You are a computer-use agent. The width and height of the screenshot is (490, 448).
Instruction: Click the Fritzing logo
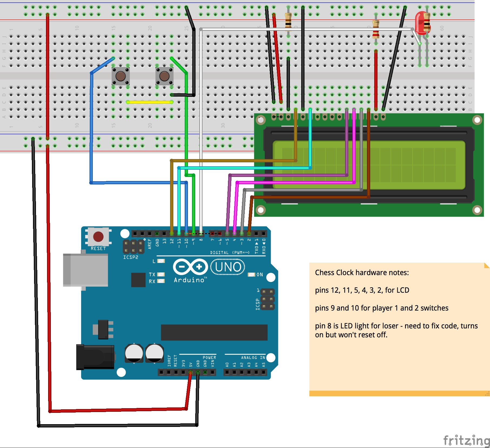point(466,440)
